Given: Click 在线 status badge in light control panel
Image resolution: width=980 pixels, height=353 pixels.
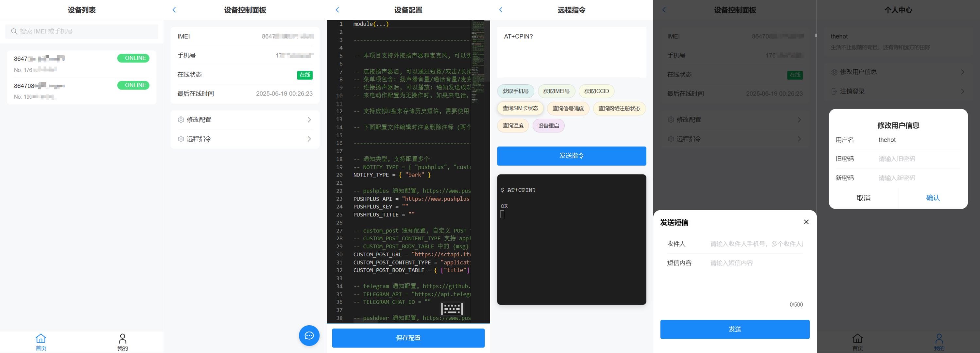Looking at the screenshot, I should point(305,75).
